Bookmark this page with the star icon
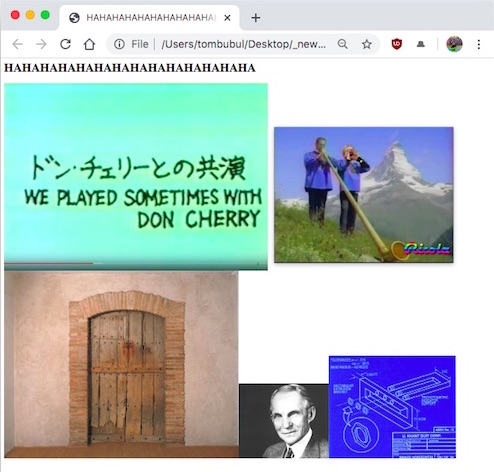Image resolution: width=494 pixels, height=472 pixels. (367, 44)
